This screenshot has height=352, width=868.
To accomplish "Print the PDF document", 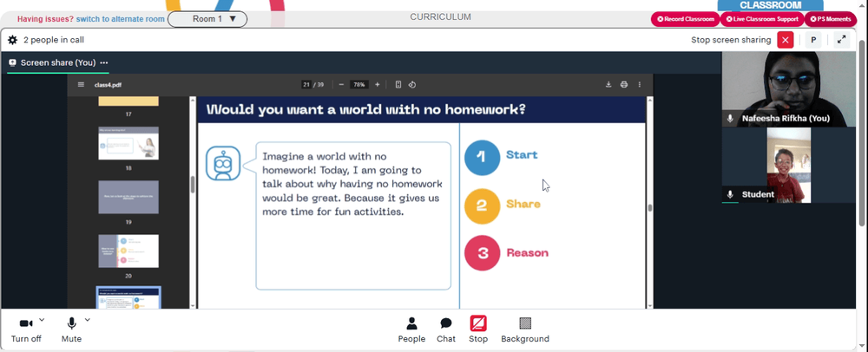I will coord(624,85).
